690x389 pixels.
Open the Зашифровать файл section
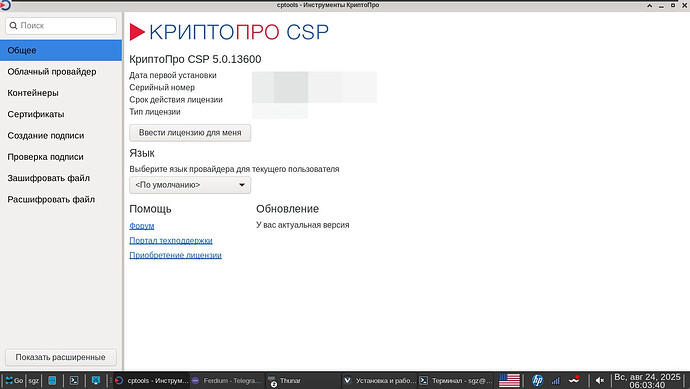click(x=61, y=178)
